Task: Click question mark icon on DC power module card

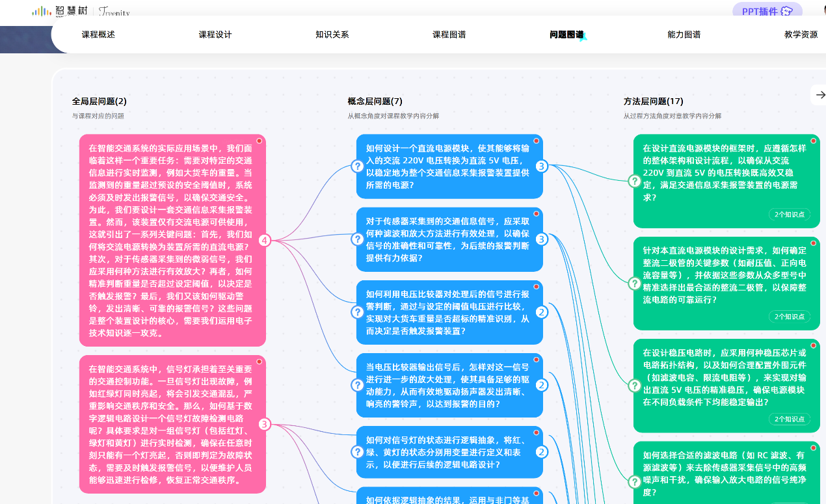Action: pyautogui.click(x=357, y=166)
